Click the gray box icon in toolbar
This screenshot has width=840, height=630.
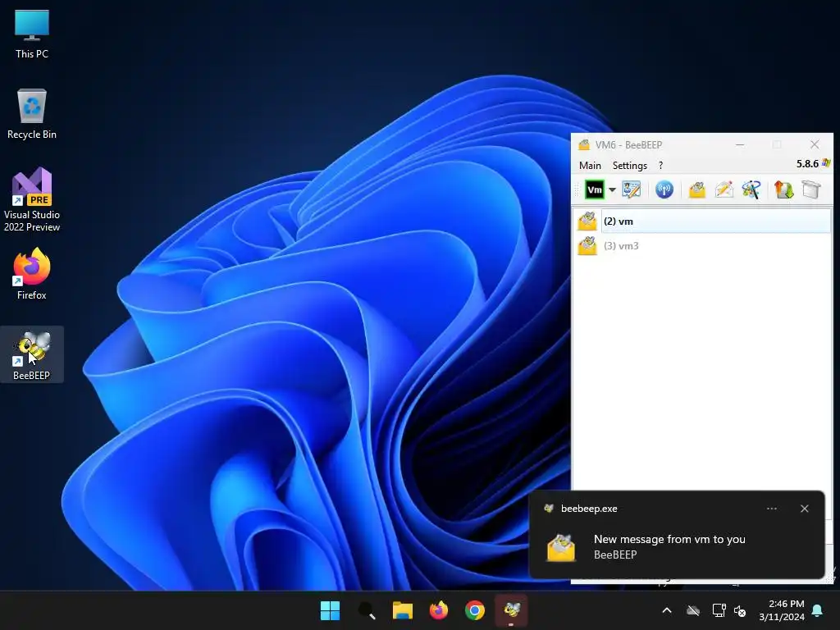811,189
